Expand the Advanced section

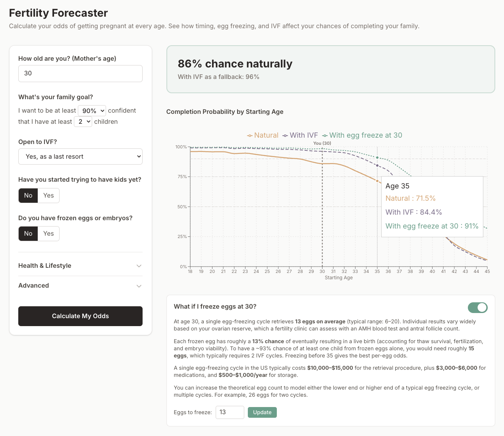click(80, 285)
